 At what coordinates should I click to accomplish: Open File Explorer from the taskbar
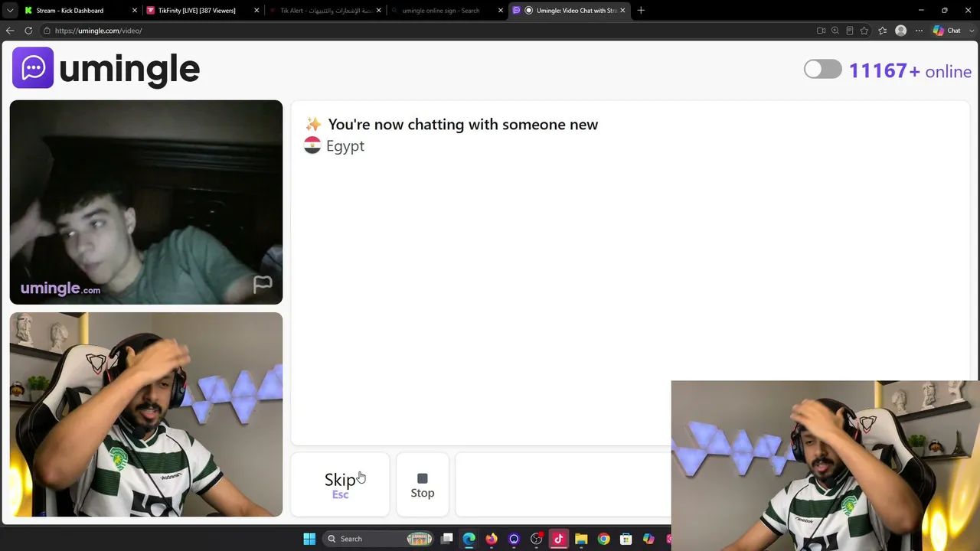[581, 539]
